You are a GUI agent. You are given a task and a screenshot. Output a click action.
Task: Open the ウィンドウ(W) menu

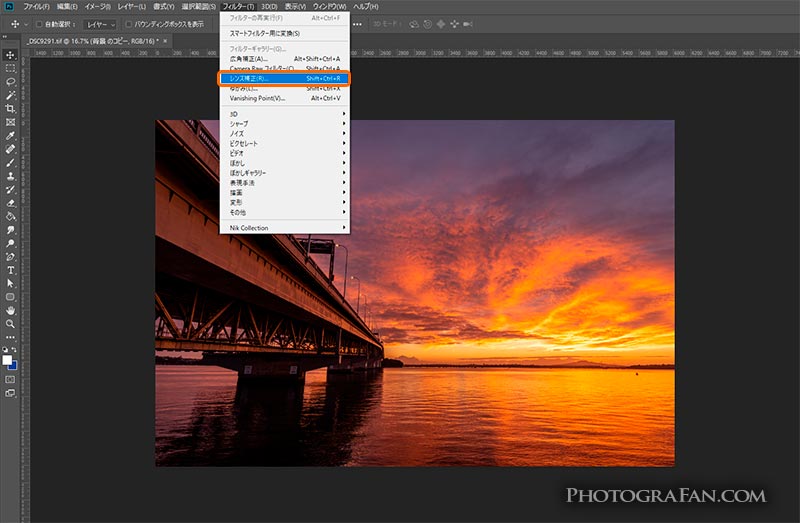[329, 7]
